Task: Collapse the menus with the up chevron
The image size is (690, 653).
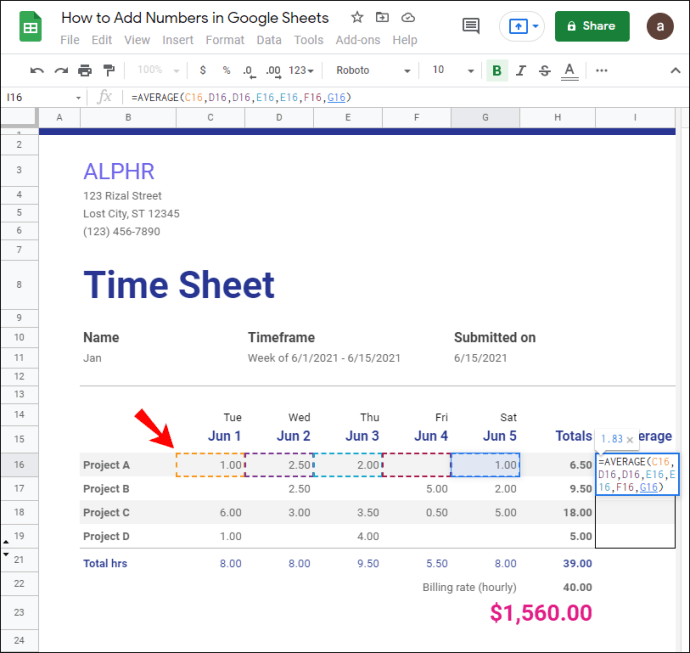Action: pyautogui.click(x=675, y=70)
